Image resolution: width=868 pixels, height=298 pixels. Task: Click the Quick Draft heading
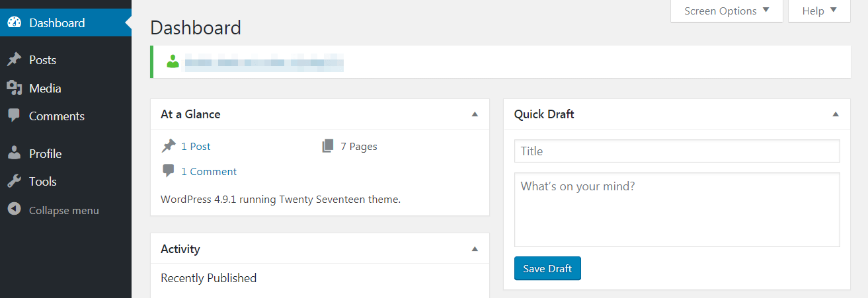point(544,114)
